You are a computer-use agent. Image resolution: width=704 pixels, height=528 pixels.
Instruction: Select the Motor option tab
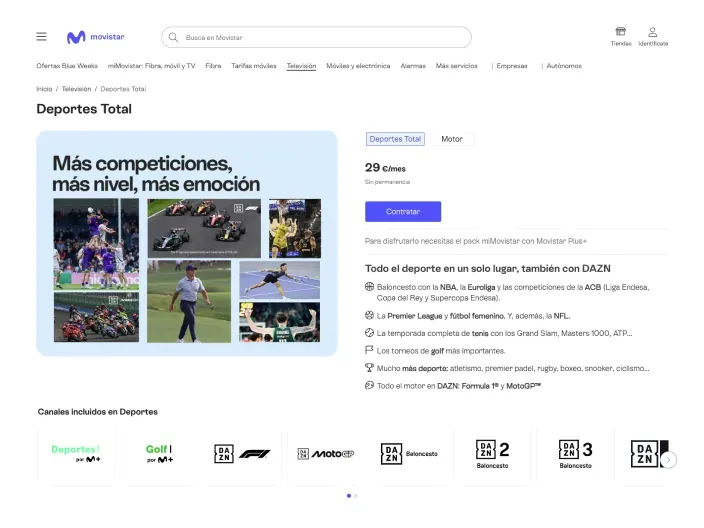452,139
